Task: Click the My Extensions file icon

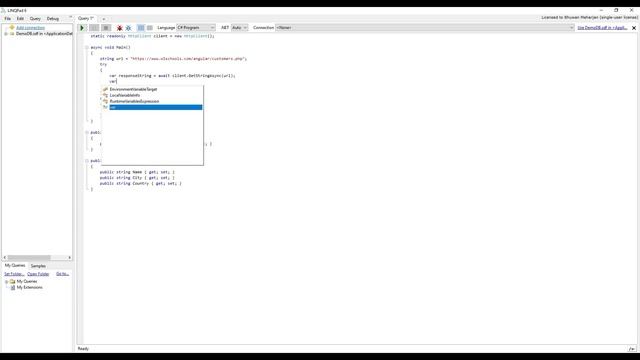Action: pyautogui.click(x=13, y=287)
